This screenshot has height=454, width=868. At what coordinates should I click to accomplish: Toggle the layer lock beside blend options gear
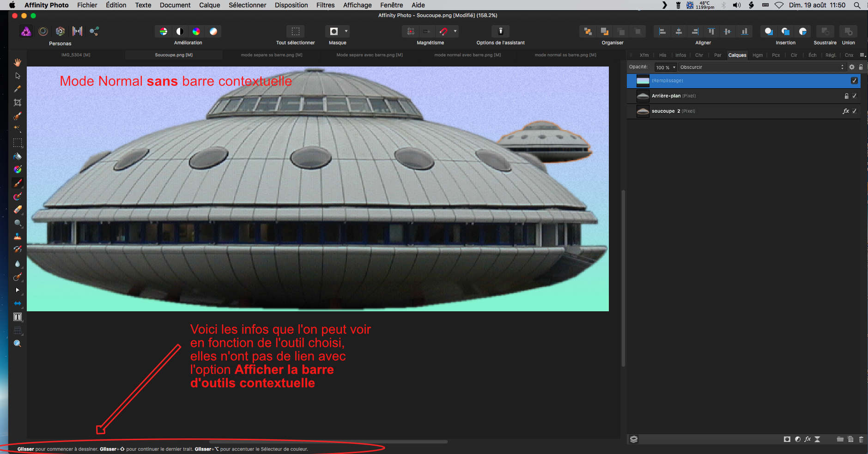[x=861, y=67]
